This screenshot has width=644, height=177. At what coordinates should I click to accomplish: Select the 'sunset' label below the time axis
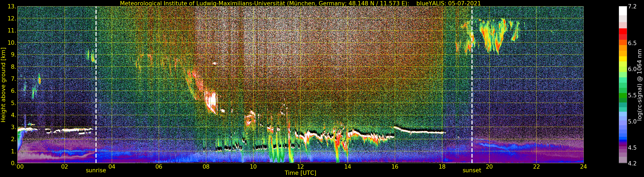[472, 171]
